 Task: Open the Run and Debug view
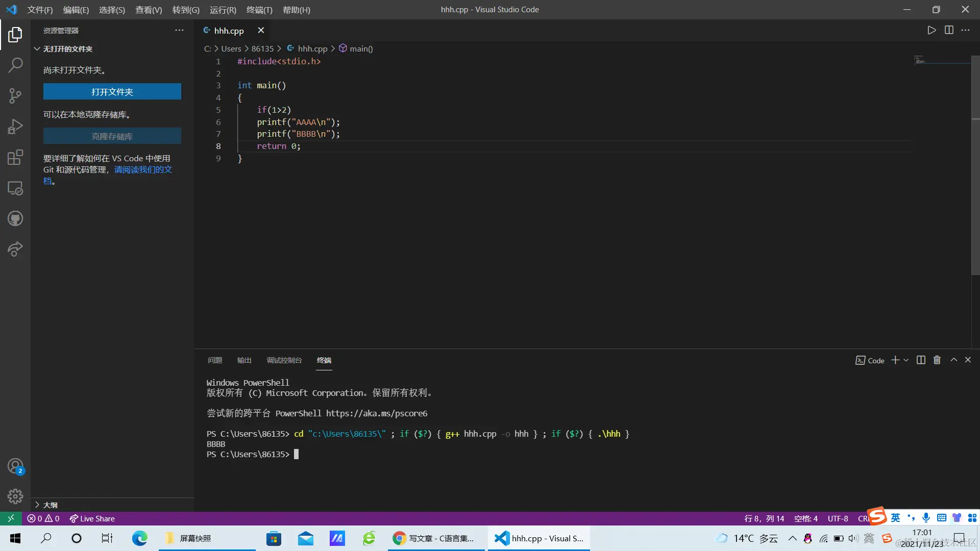15,127
